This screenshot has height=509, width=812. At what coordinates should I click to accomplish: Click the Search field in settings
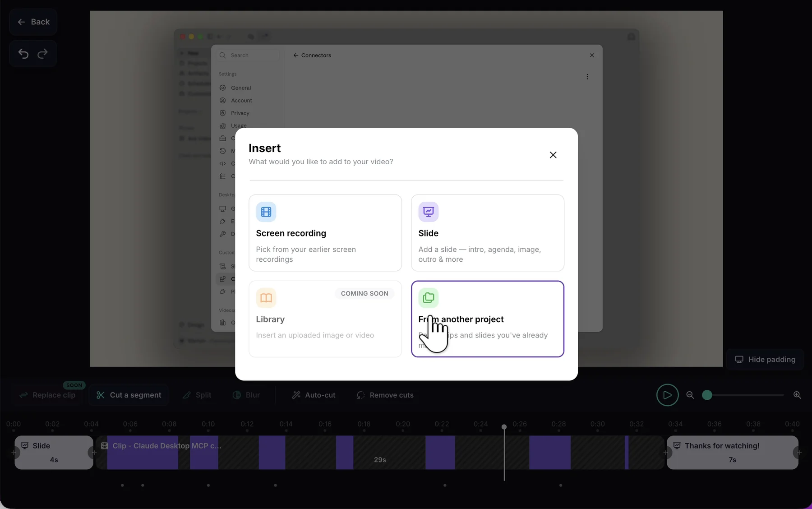[249, 55]
